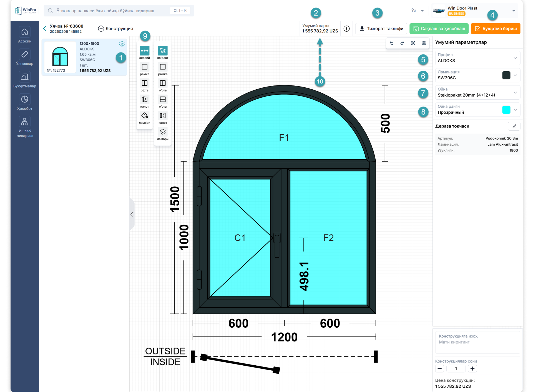Open the Ойна Steklopaket dropdown
The image size is (533, 392).
[477, 92]
